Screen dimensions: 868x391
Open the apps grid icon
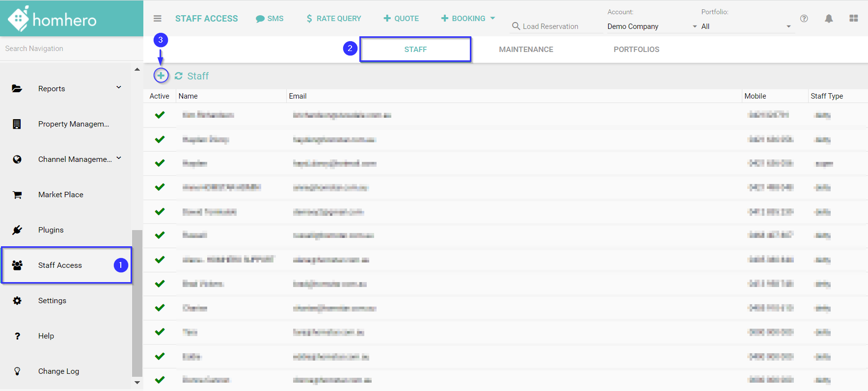(x=854, y=19)
